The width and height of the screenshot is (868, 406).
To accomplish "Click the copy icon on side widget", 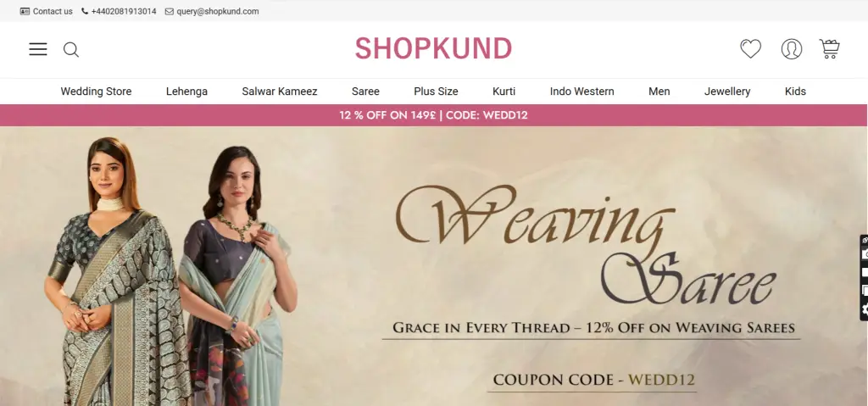I will click(x=865, y=291).
